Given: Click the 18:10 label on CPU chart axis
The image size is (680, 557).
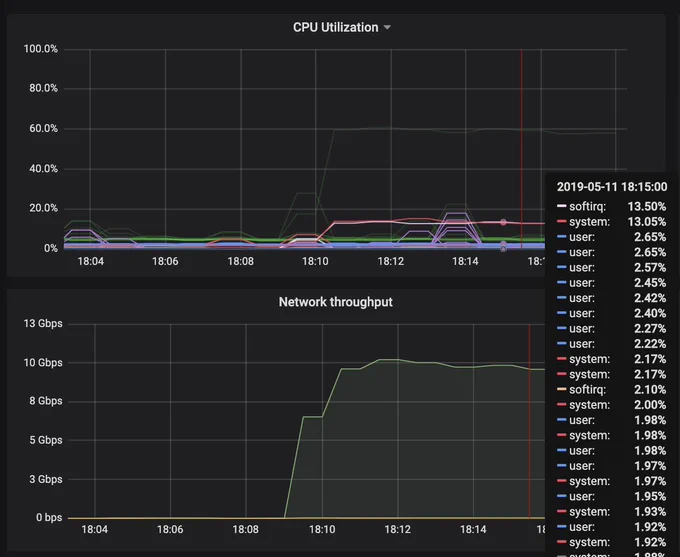Looking at the screenshot, I should point(315,261).
